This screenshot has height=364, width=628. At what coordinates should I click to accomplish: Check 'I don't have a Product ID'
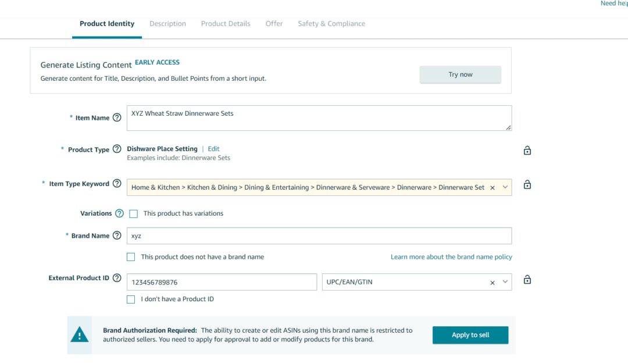pos(130,299)
